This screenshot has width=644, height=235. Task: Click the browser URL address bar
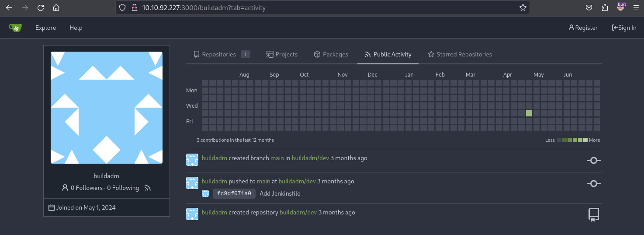click(322, 7)
